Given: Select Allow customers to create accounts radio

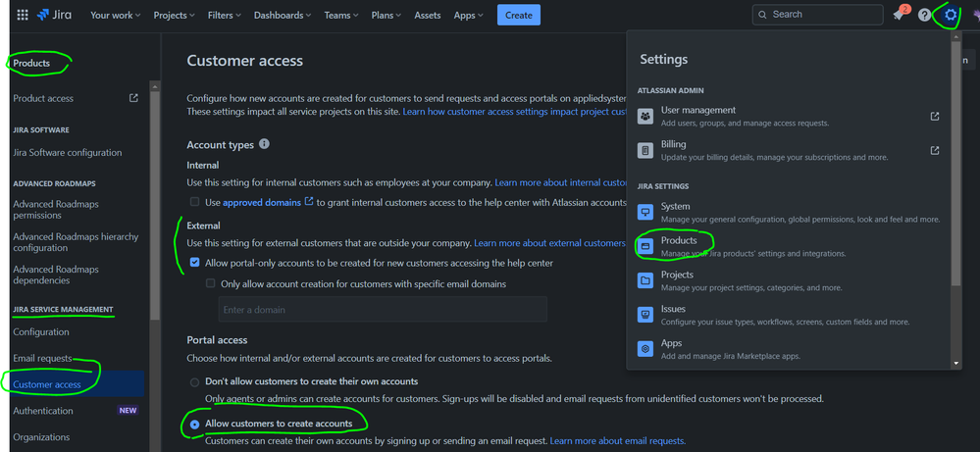Looking at the screenshot, I should tap(195, 424).
